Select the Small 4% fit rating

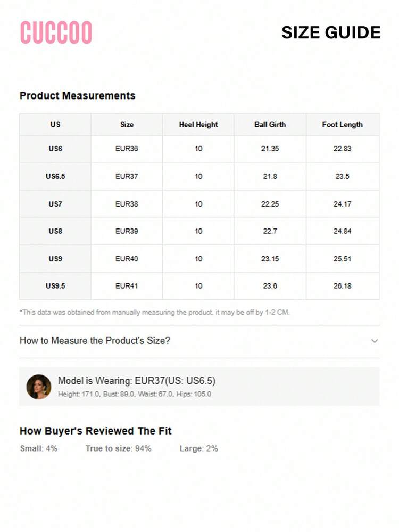coord(39,448)
